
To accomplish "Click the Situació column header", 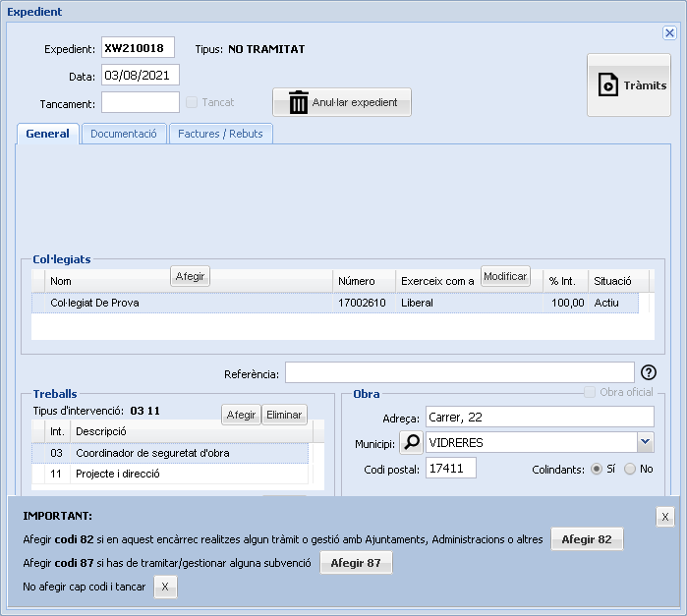I will [x=618, y=281].
